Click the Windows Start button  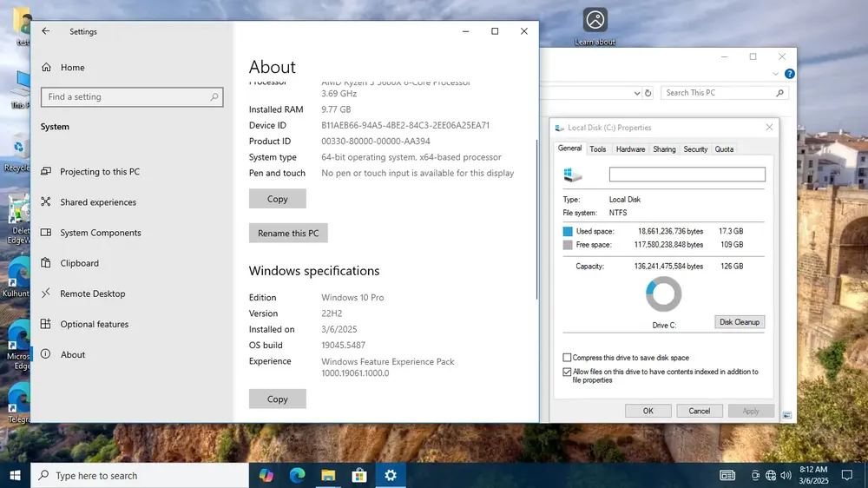tap(15, 475)
